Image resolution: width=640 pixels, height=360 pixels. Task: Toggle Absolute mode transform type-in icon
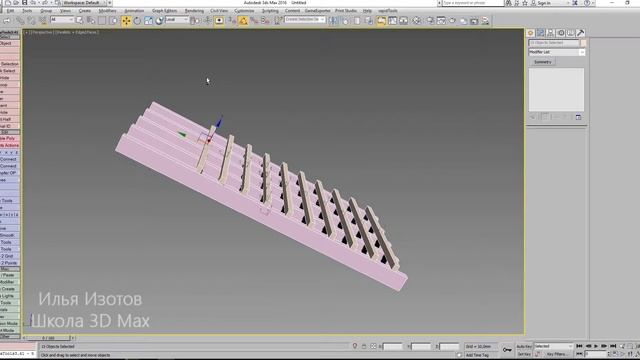(373, 346)
